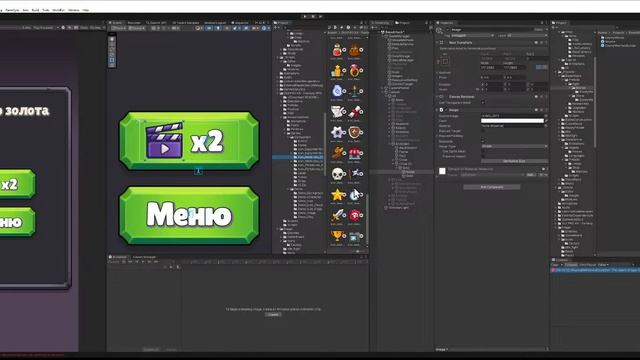
Task: Select the gear cog sprite thumbnail
Action: (x=337, y=132)
